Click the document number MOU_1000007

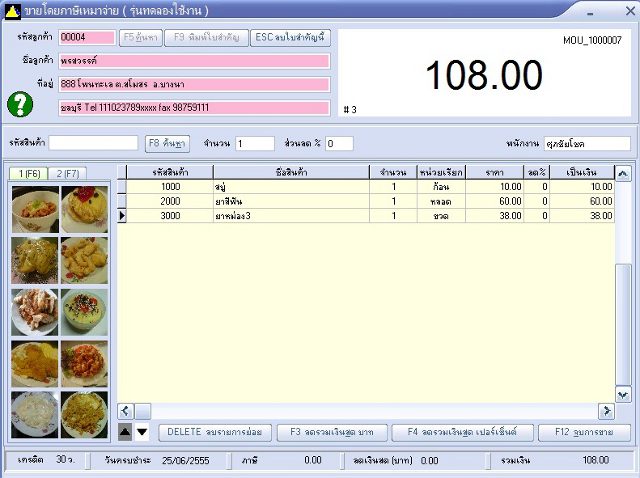(592, 40)
